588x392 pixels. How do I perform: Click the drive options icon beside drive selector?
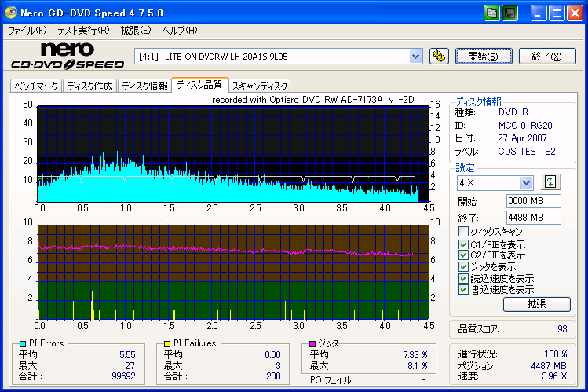pyautogui.click(x=439, y=57)
